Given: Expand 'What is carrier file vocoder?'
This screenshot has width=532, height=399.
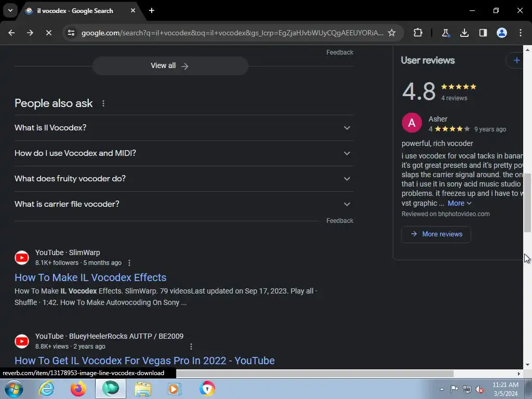Looking at the screenshot, I should pos(183,204).
